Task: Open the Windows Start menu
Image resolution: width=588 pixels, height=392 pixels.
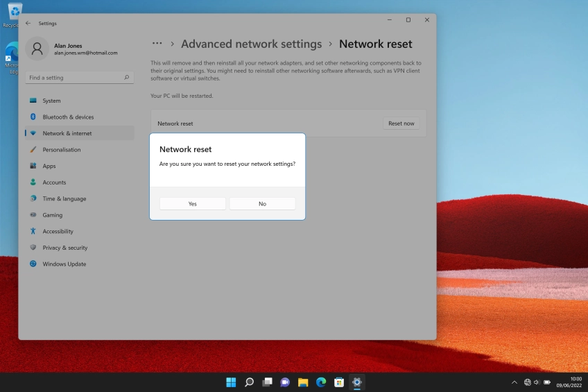Action: point(231,382)
